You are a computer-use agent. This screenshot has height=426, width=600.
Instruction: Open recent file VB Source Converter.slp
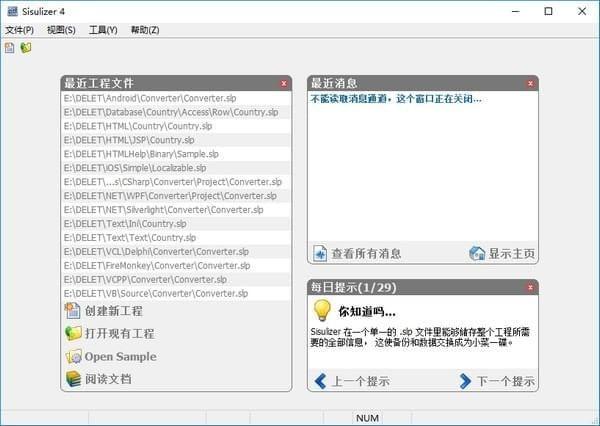click(x=176, y=294)
